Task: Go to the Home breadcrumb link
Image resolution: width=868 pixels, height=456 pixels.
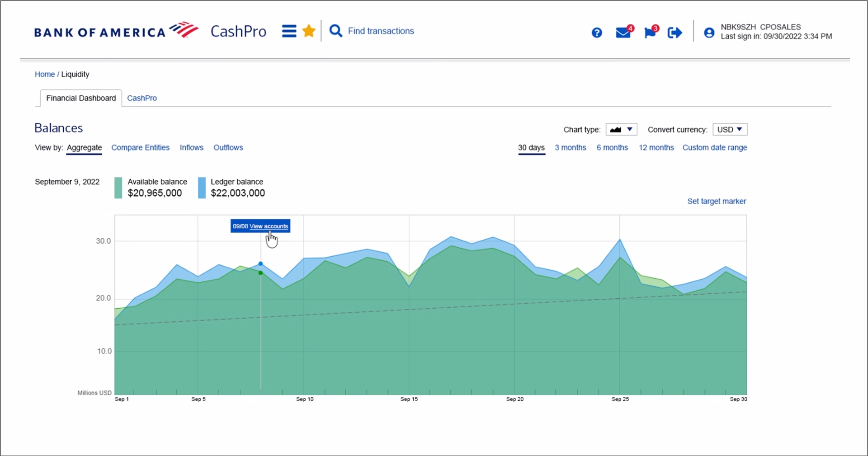Action: point(45,74)
